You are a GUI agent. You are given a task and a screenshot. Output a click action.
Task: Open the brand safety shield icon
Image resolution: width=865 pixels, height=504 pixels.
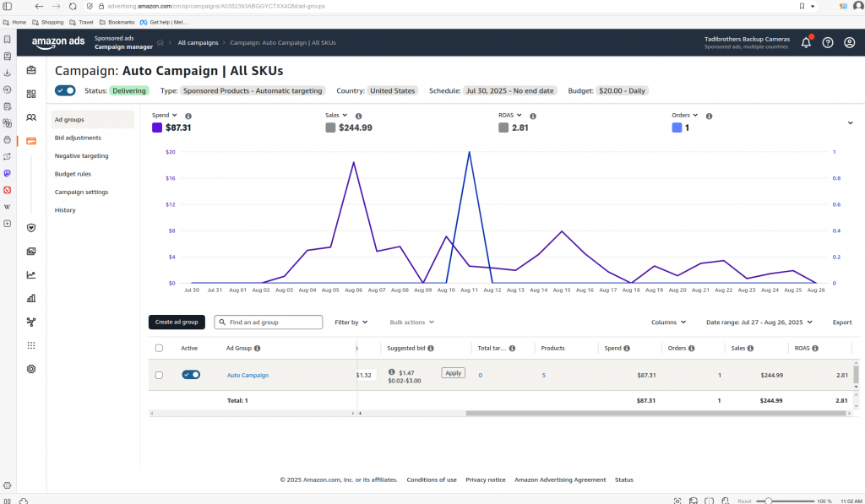click(x=31, y=228)
